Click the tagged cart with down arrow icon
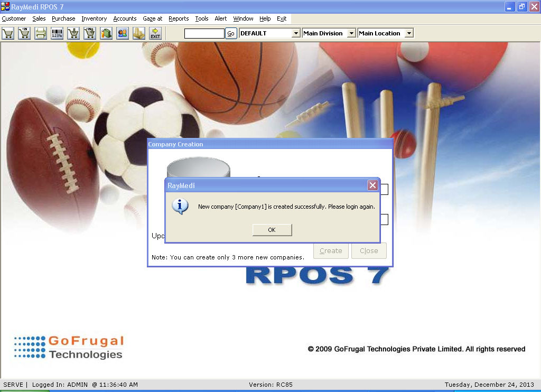541x392 pixels. (x=90, y=33)
